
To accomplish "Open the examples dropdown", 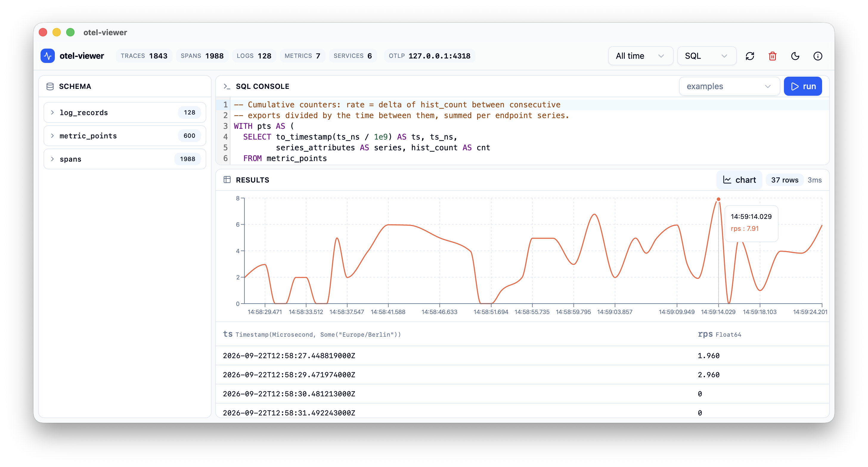I will click(729, 86).
